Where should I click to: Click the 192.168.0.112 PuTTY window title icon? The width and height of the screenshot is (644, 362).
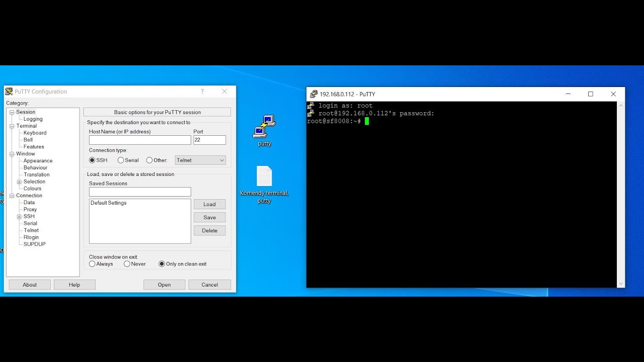click(314, 94)
